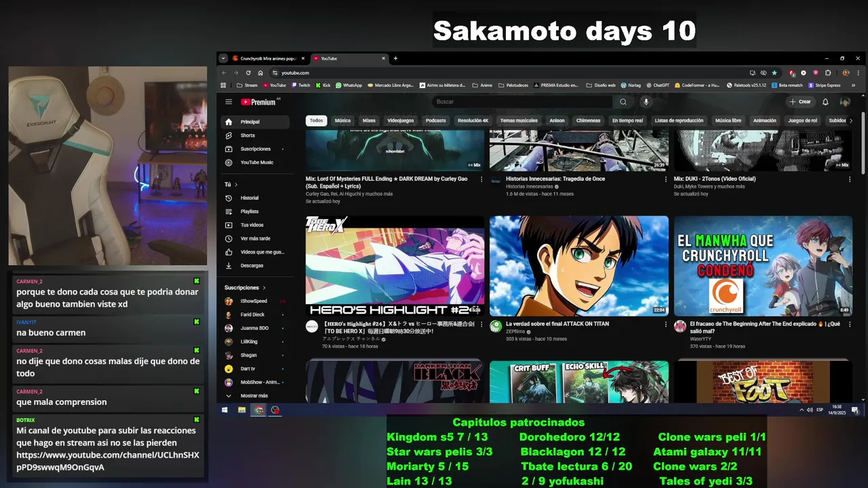Select the Todos filter chip
This screenshot has width=868, height=488.
click(316, 121)
